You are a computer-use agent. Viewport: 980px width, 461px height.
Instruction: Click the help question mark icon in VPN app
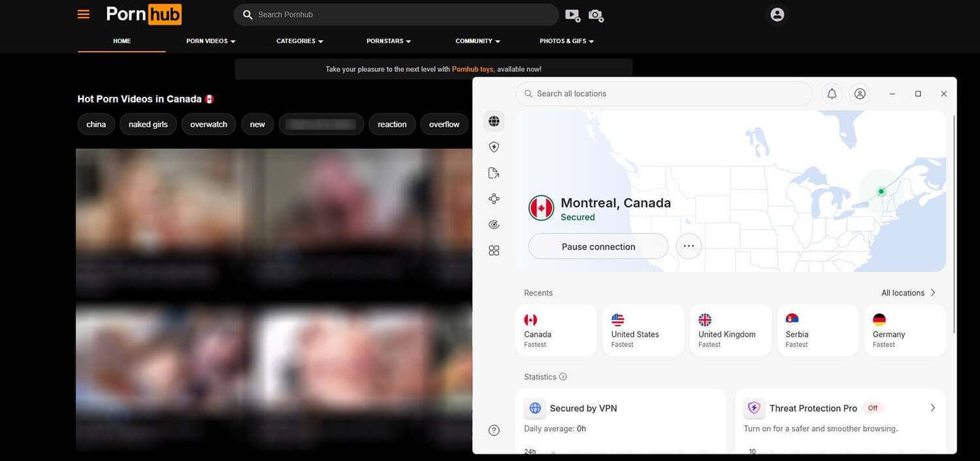494,430
